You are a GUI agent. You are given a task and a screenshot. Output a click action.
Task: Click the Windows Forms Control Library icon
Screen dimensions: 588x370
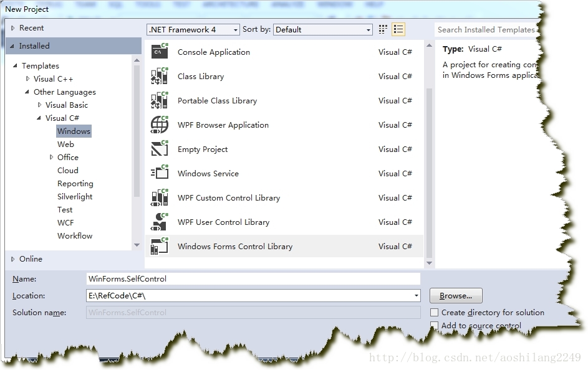160,246
